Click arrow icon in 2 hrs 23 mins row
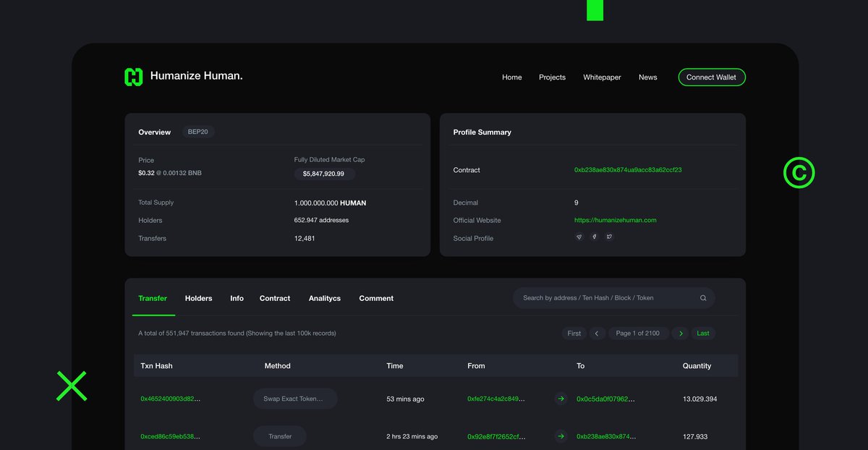The height and width of the screenshot is (450, 868). click(x=561, y=436)
